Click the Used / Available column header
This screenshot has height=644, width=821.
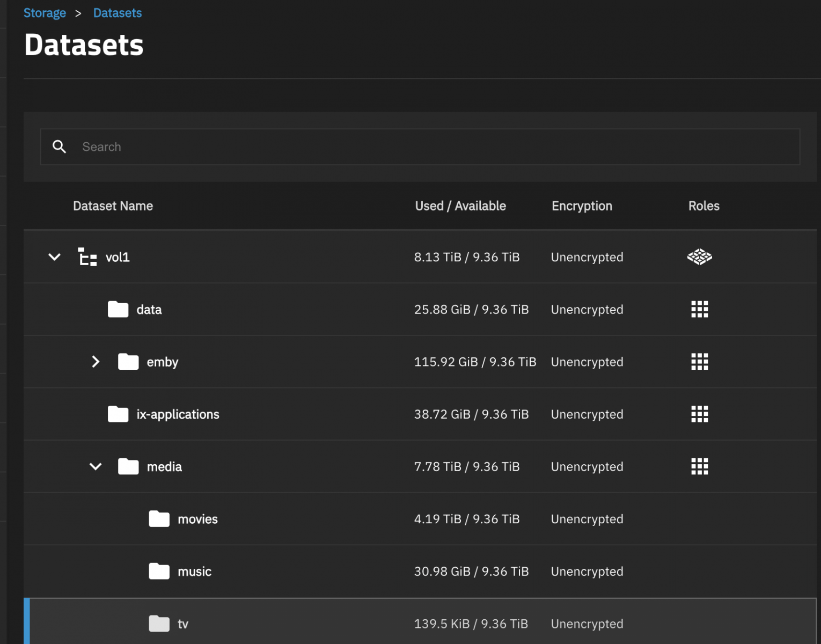[x=460, y=206]
